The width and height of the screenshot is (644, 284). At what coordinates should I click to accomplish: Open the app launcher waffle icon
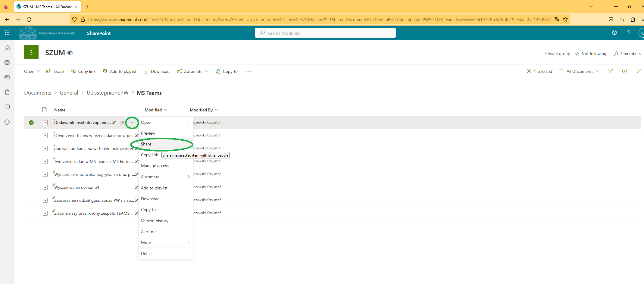[7, 33]
